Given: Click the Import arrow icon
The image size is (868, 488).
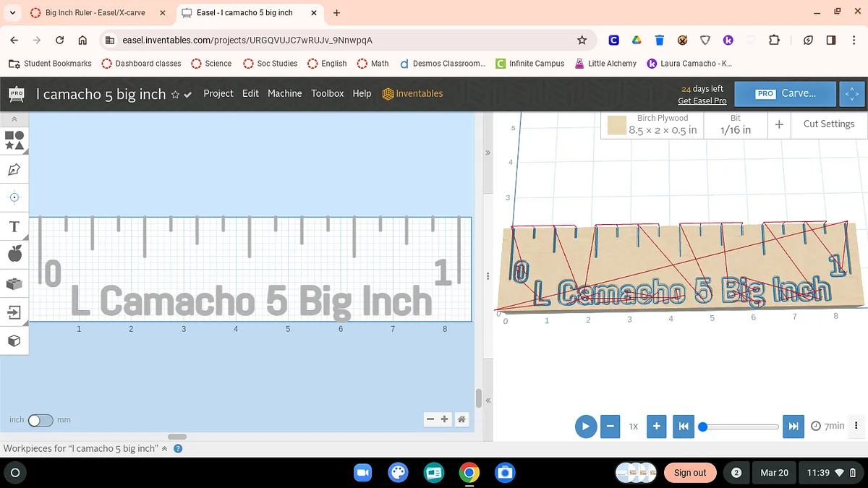Looking at the screenshot, I should (14, 312).
